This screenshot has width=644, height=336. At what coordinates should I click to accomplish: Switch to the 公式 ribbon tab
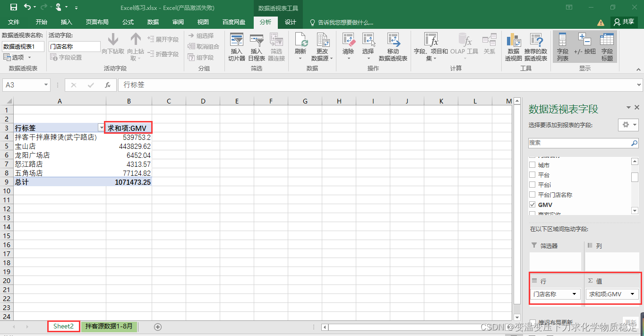128,22
